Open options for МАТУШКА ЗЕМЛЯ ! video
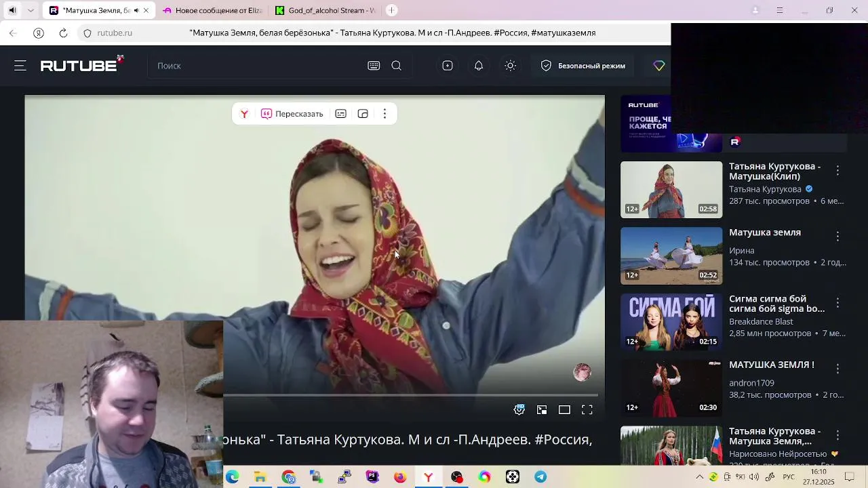Image resolution: width=868 pixels, height=488 pixels. pyautogui.click(x=837, y=369)
